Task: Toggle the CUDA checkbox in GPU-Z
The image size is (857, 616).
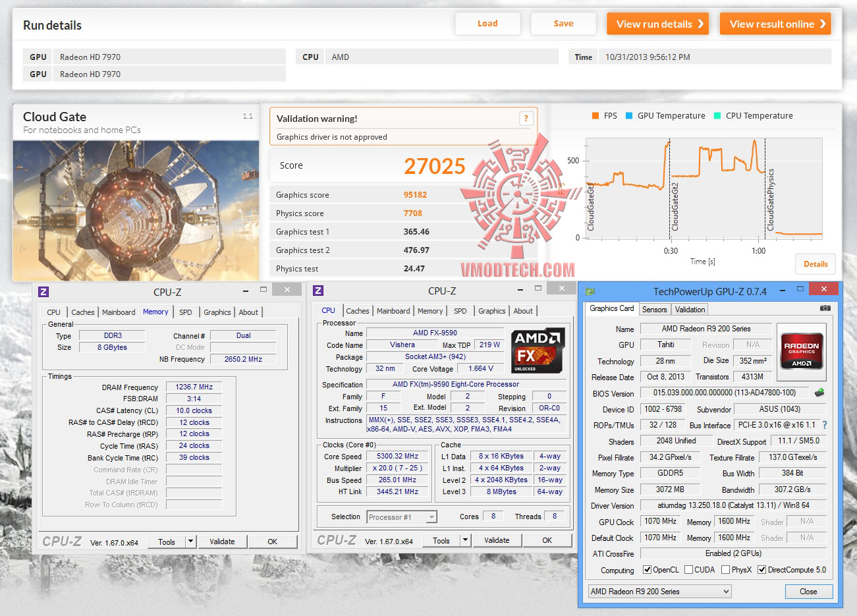Action: [x=688, y=570]
